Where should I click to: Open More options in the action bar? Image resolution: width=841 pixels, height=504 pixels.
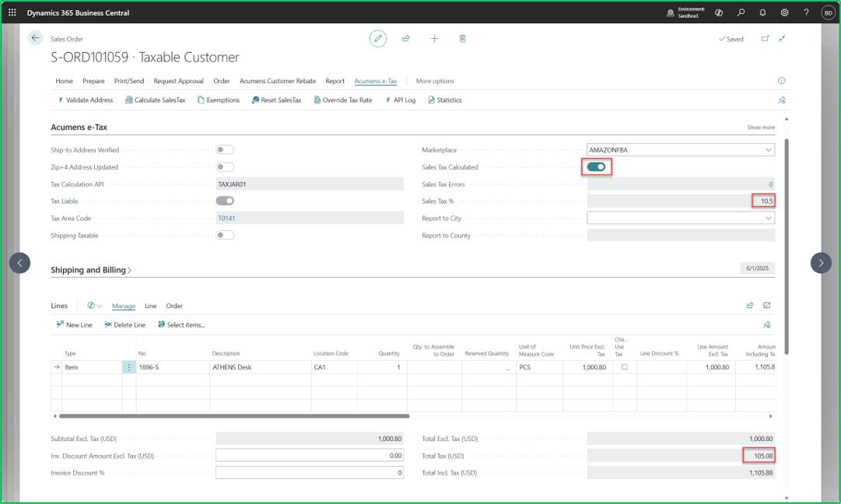(435, 81)
